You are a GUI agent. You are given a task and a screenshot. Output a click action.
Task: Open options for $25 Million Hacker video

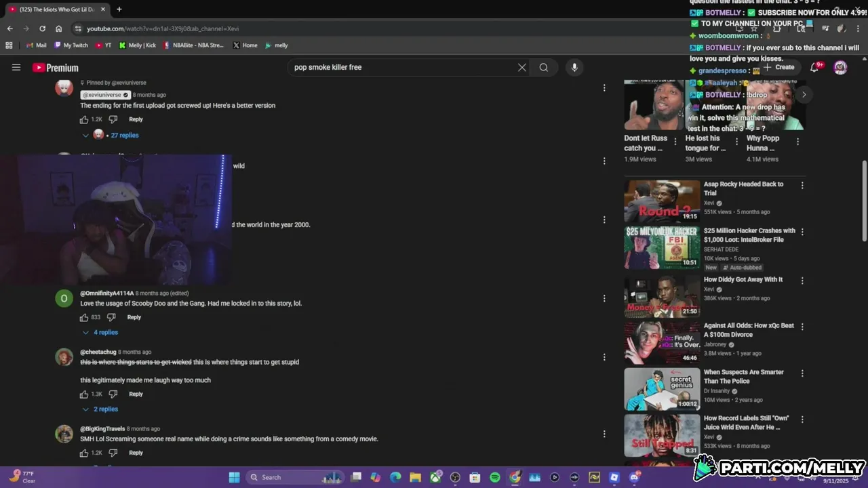tap(802, 232)
